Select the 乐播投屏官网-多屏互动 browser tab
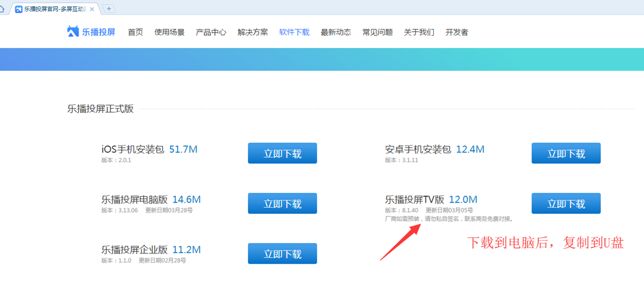Screen dimensions: 644x295 [x=54, y=9]
